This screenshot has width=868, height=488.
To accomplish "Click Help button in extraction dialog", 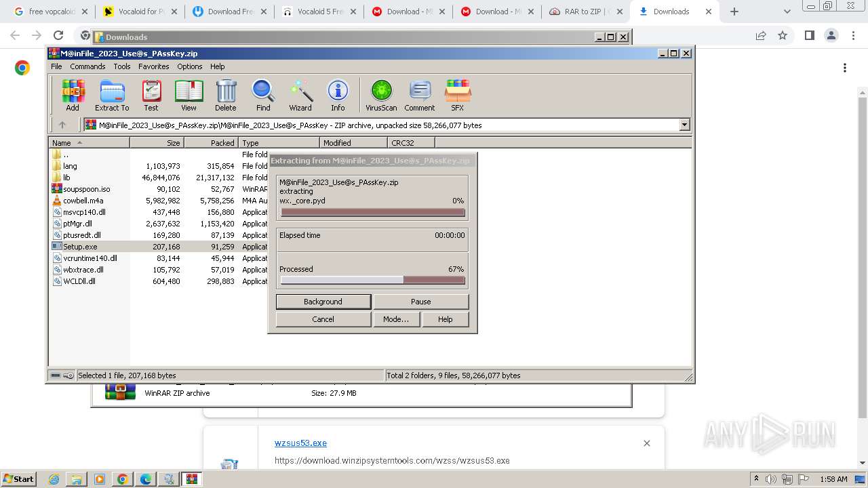I will point(445,319).
